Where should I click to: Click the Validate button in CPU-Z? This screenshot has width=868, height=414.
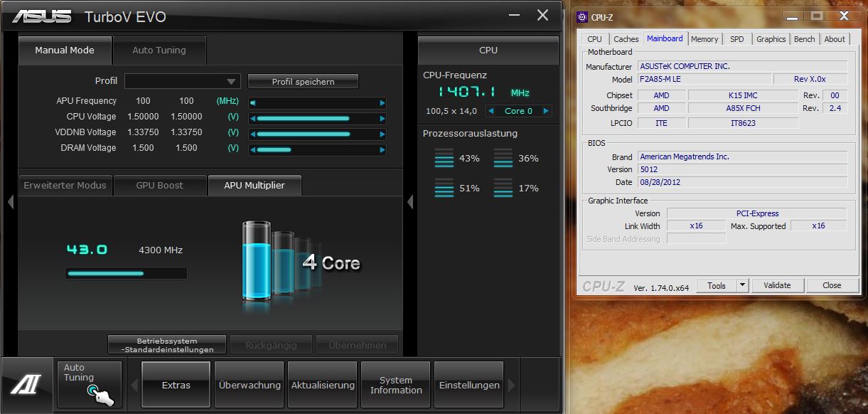click(777, 285)
